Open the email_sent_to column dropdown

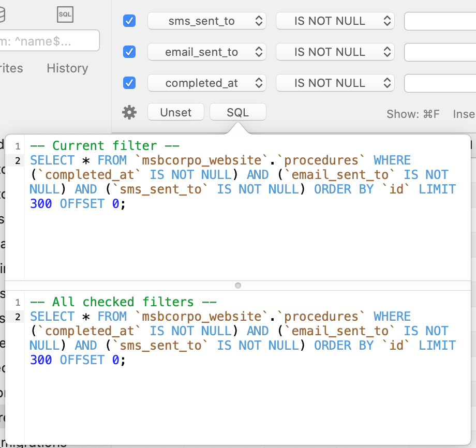(206, 52)
